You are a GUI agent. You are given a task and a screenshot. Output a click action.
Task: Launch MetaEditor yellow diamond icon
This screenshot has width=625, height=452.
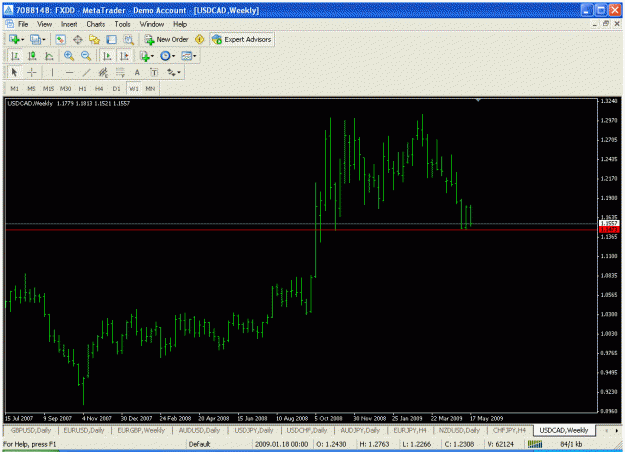coord(199,39)
